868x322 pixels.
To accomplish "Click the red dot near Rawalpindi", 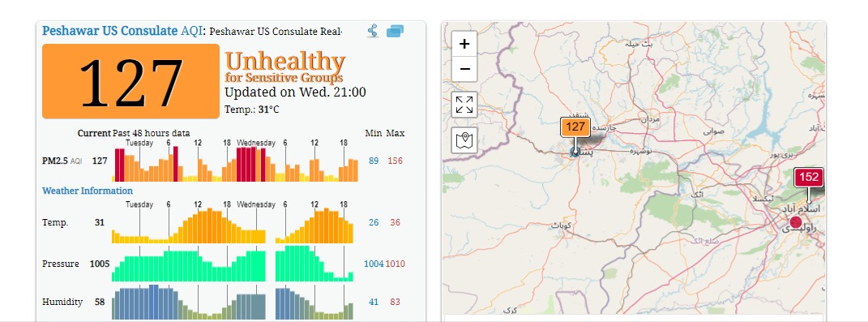I will [x=796, y=223].
